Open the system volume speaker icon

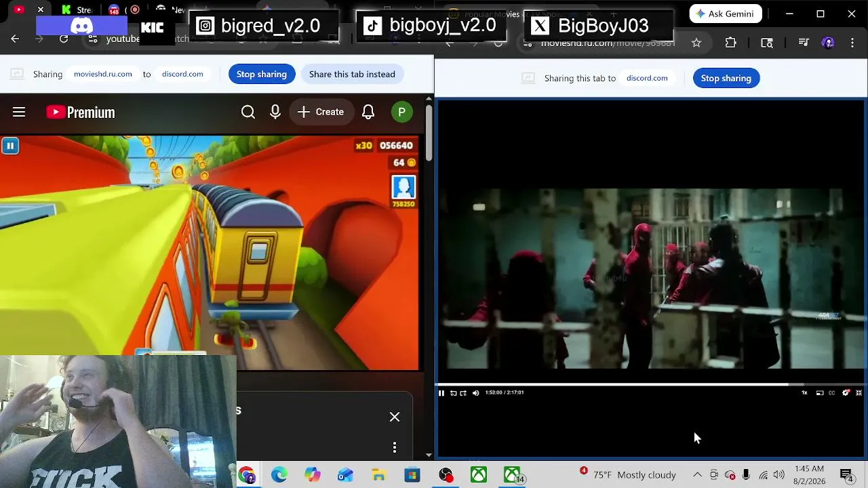coord(779,475)
